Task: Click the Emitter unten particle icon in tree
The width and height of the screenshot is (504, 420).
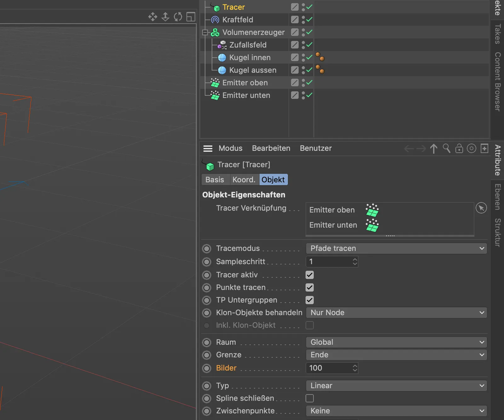Action: [x=215, y=95]
